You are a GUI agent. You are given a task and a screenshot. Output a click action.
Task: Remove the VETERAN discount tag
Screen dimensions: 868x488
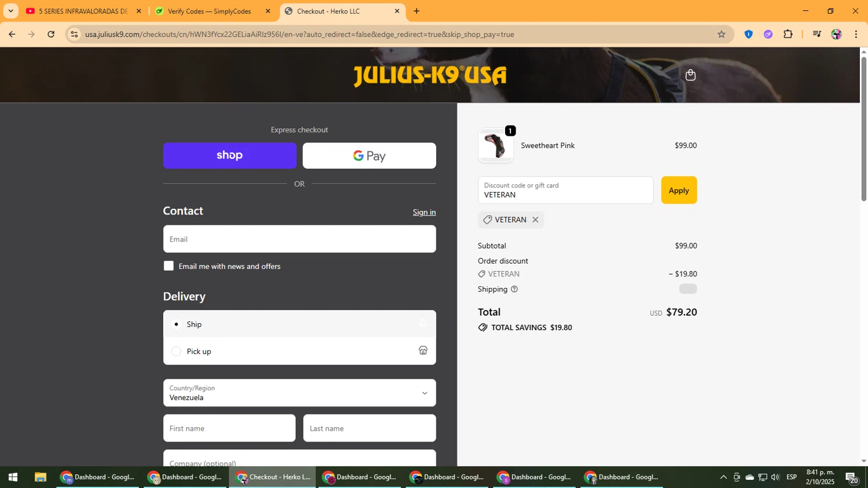535,220
